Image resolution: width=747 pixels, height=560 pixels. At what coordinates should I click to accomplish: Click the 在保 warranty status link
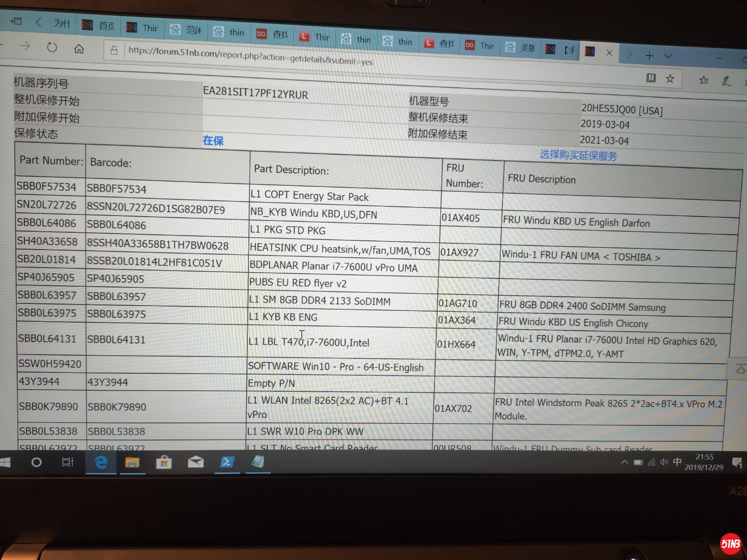tap(213, 141)
